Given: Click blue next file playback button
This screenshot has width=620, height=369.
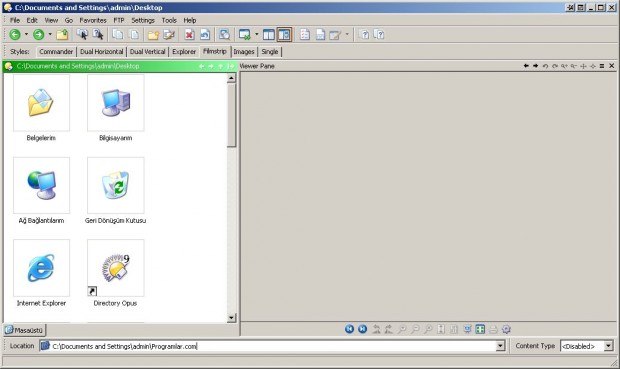Looking at the screenshot, I should (x=363, y=329).
